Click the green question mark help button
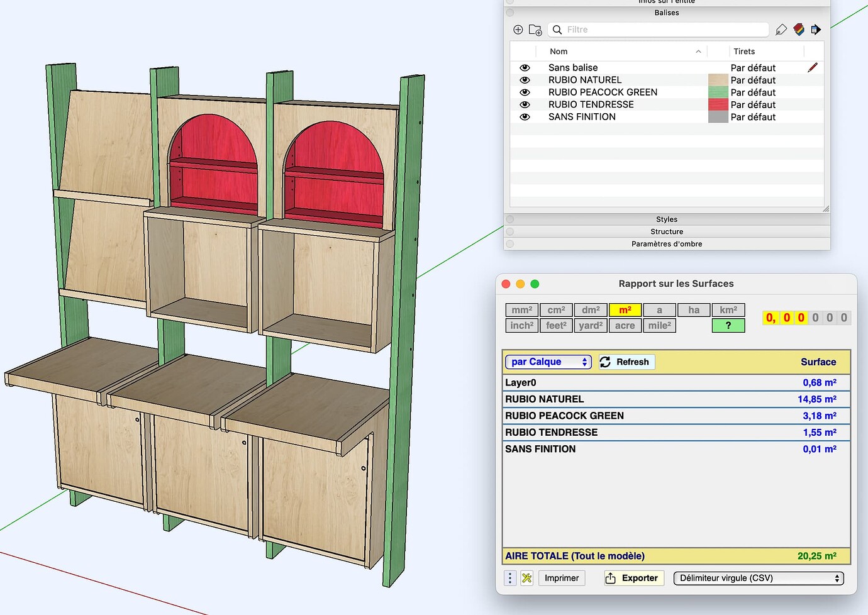Image resolution: width=868 pixels, height=615 pixels. pos(728,325)
